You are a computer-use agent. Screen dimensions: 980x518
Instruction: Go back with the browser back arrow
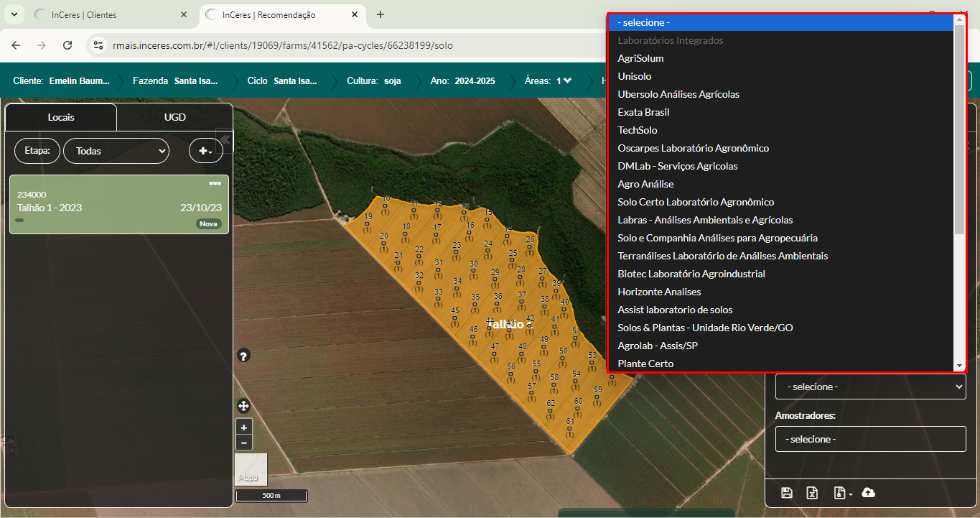16,45
